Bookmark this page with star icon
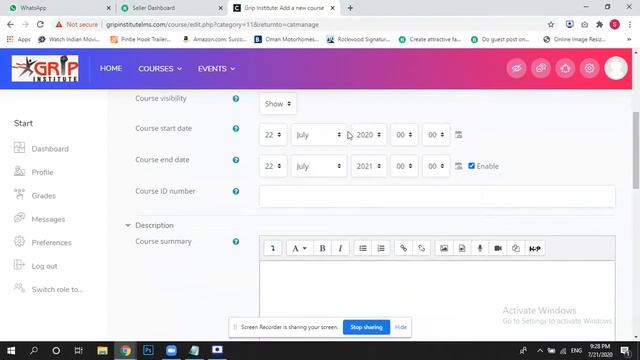Viewport: 640px width, 360px height. pyautogui.click(x=551, y=24)
